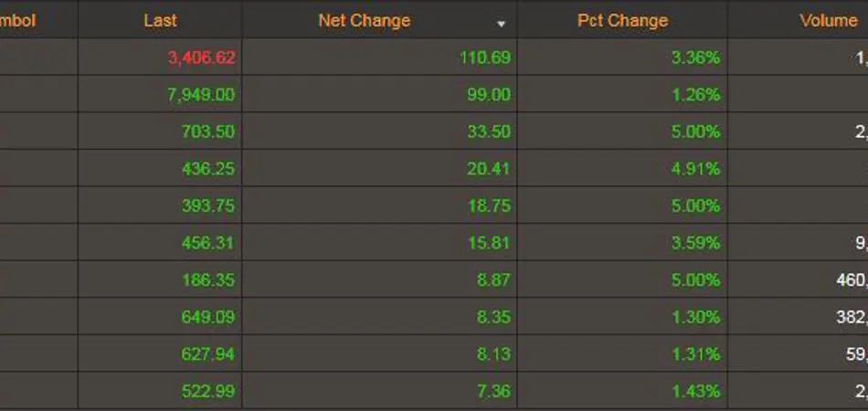The width and height of the screenshot is (868, 411).
Task: Click the 3.36% percent change cell
Action: click(695, 58)
